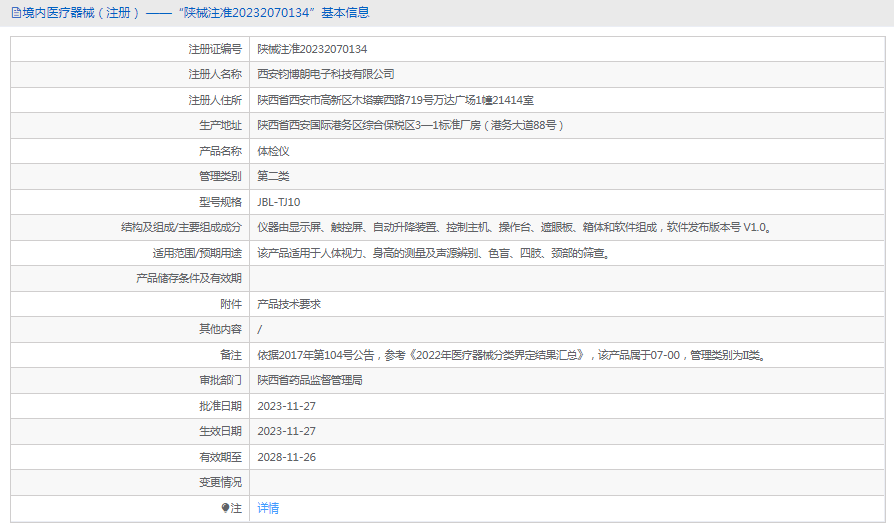The image size is (894, 528).
Task: Select attachment value 产品技术要求
Action: 289,304
